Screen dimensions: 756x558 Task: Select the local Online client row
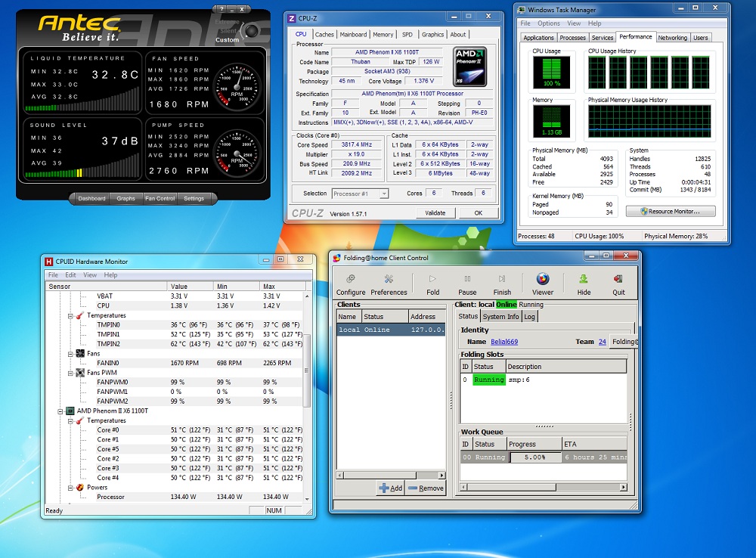391,330
